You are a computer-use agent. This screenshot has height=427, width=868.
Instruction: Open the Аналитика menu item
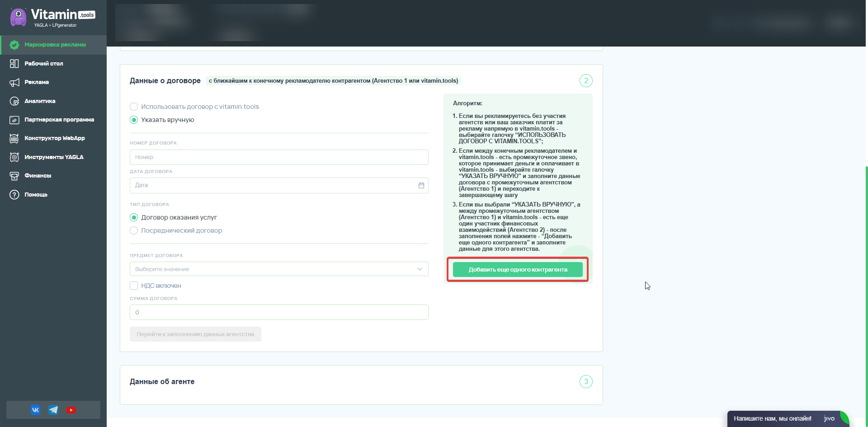point(53,101)
